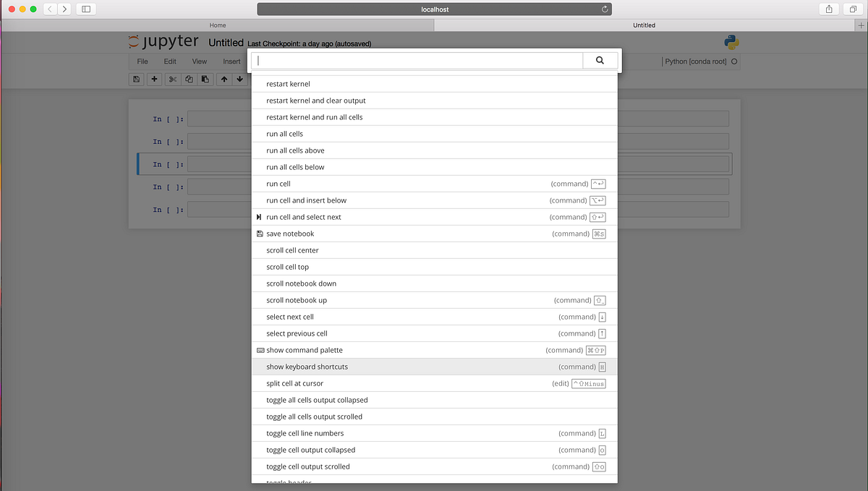The width and height of the screenshot is (868, 491).
Task: Open the File menu
Action: point(142,61)
